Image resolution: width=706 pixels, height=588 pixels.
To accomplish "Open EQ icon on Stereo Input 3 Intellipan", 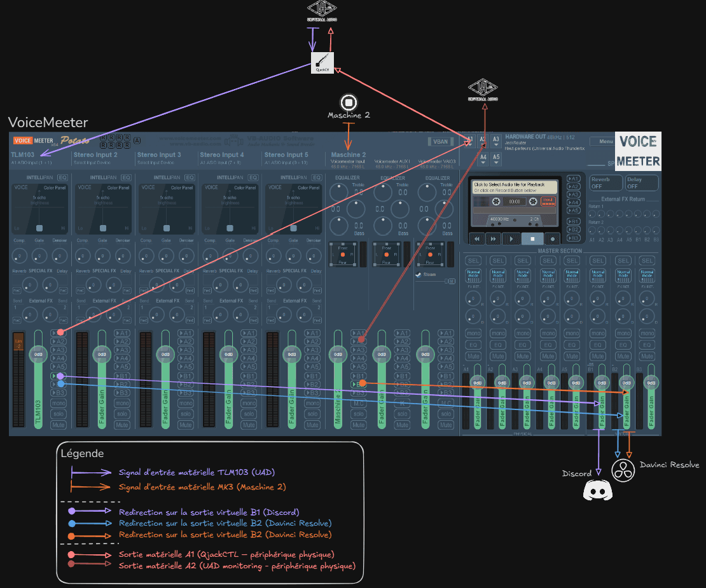I will coord(190,178).
